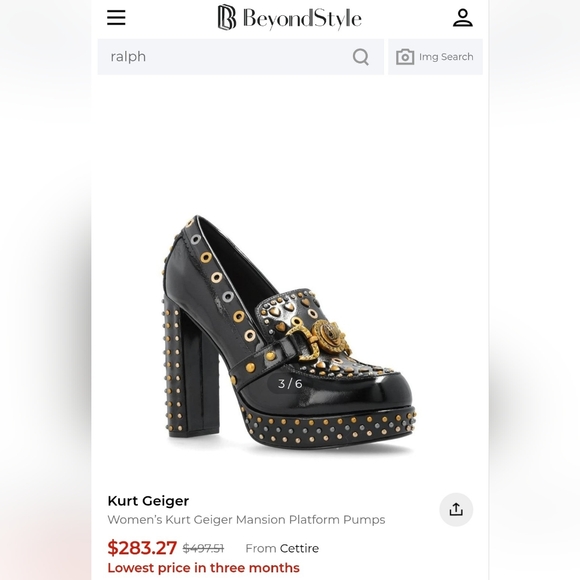Screen dimensions: 580x580
Task: Click the 'Lowest price in three months' label
Action: click(203, 568)
